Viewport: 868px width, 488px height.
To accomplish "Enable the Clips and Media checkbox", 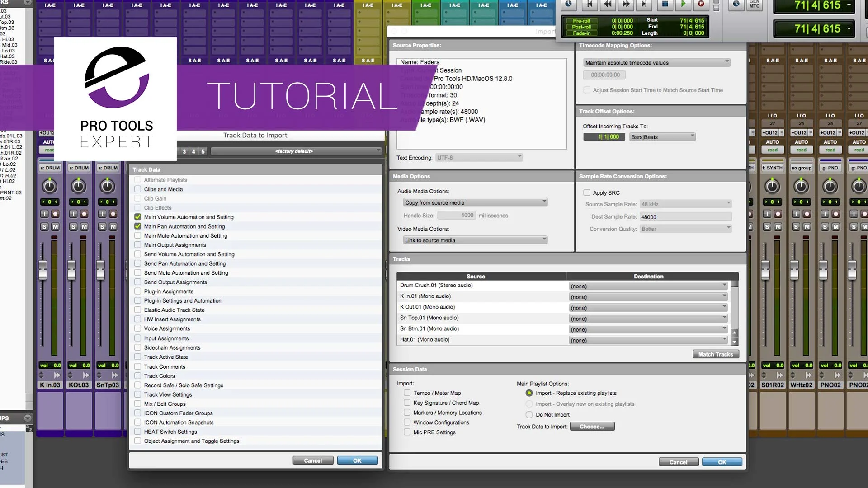I will coord(137,189).
